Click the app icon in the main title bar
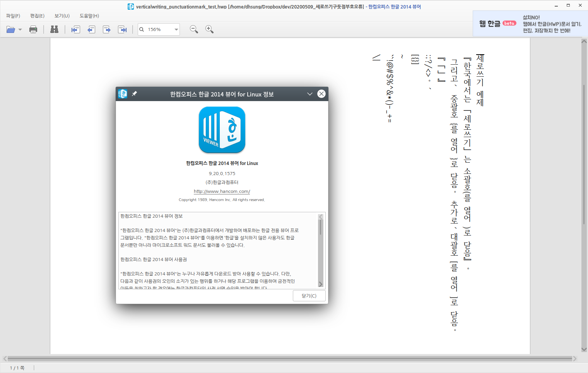 pyautogui.click(x=131, y=7)
